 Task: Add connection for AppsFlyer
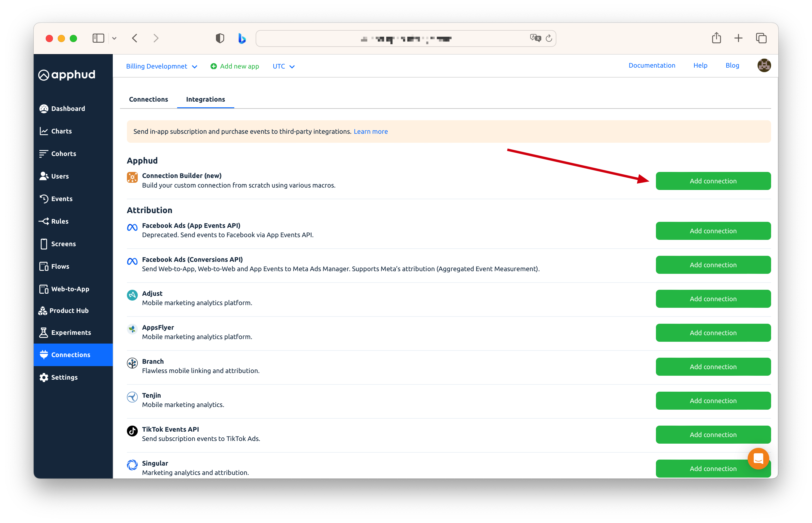click(713, 333)
